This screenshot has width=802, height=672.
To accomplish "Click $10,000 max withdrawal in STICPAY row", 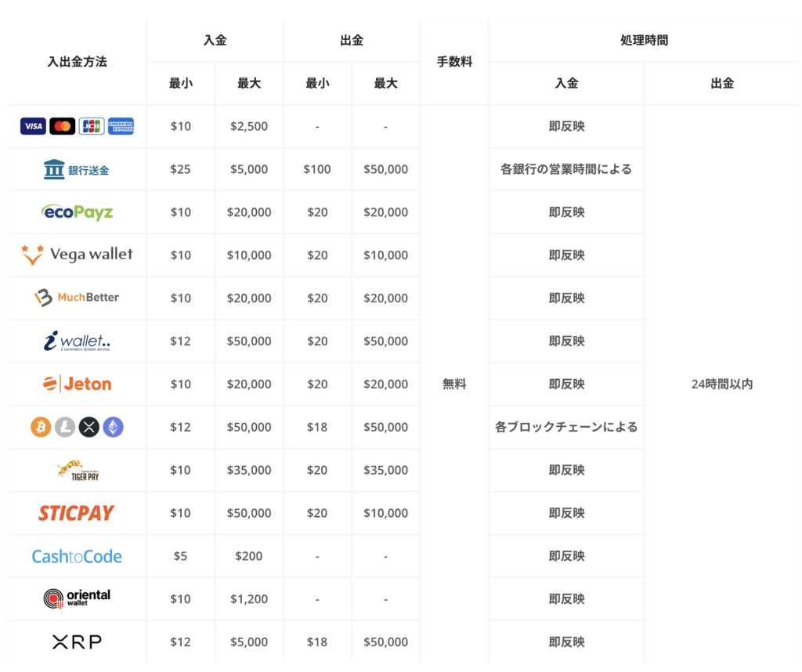I will 385,513.
